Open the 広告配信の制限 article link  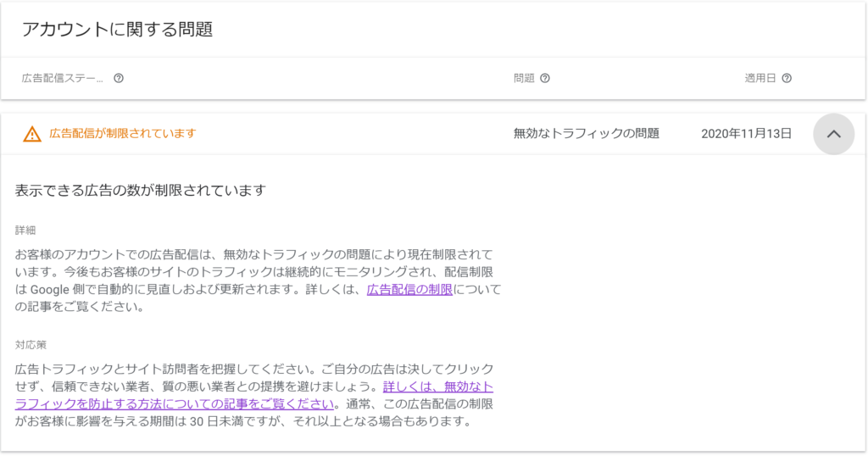click(409, 289)
